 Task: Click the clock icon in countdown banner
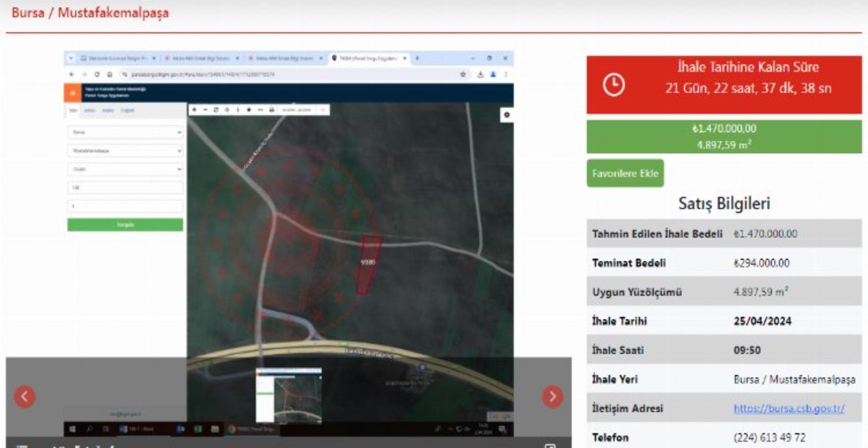click(614, 85)
